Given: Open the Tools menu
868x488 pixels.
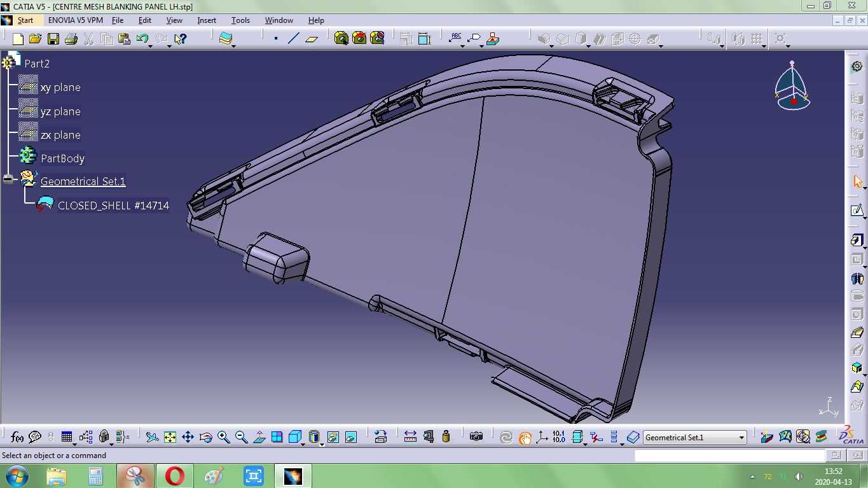Looking at the screenshot, I should coord(240,20).
